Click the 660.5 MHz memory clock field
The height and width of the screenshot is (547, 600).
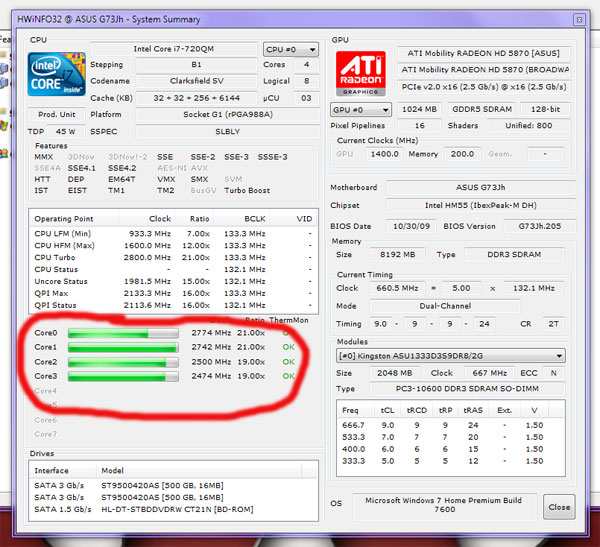coord(397,288)
